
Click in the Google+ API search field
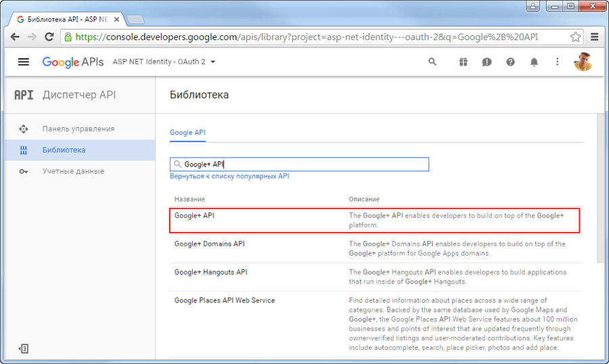[x=300, y=164]
